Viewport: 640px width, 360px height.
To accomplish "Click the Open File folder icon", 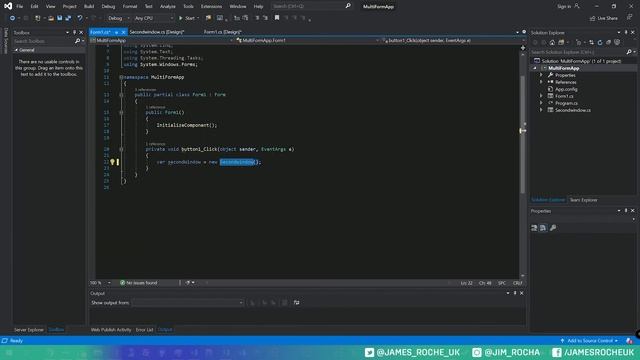I will point(51,18).
